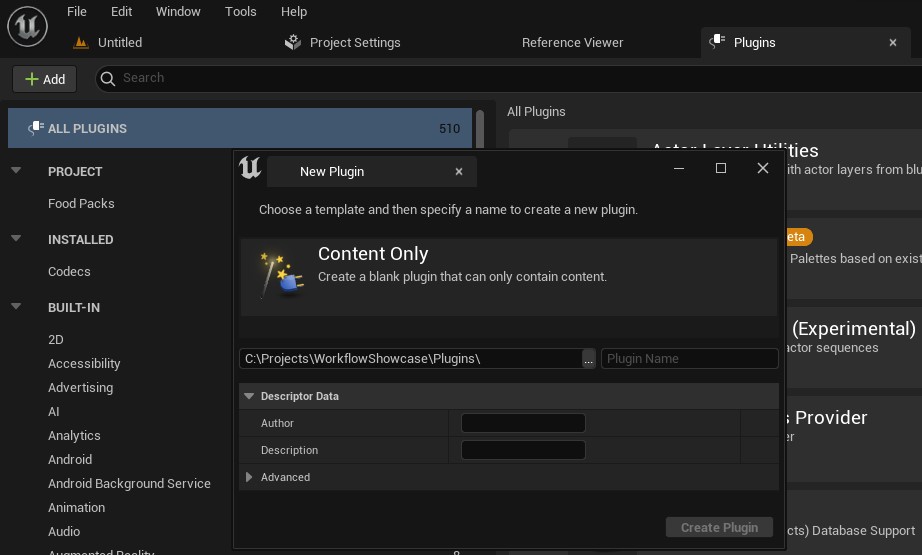Click the New Plugin dialog Unreal logo
The width and height of the screenshot is (922, 555).
250,168
